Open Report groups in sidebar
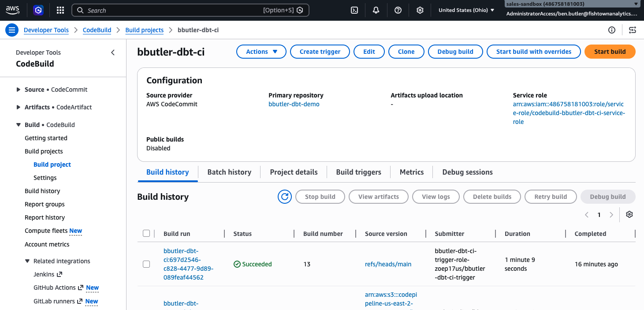644x310 pixels. (45, 204)
